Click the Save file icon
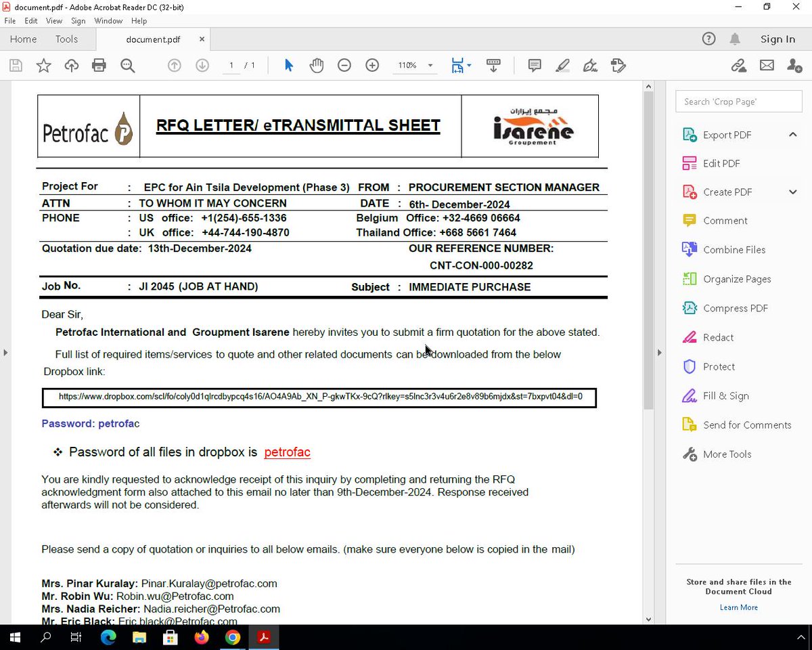 point(16,66)
